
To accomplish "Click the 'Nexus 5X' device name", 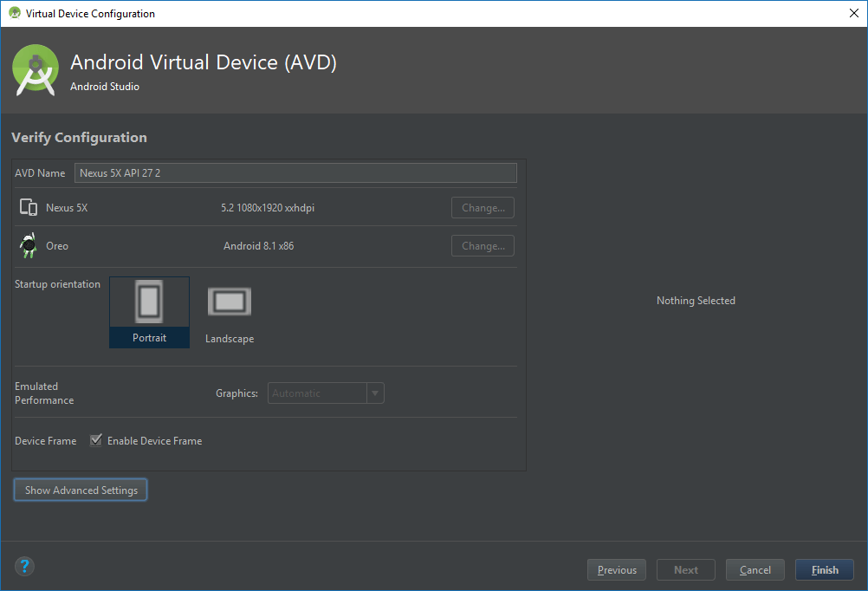I will tap(67, 208).
